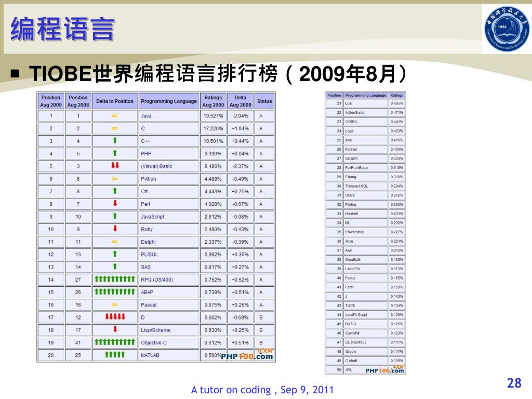Image resolution: width=532 pixels, height=399 pixels.
Task: Click the equals icon in Python row
Action: pyautogui.click(x=115, y=179)
